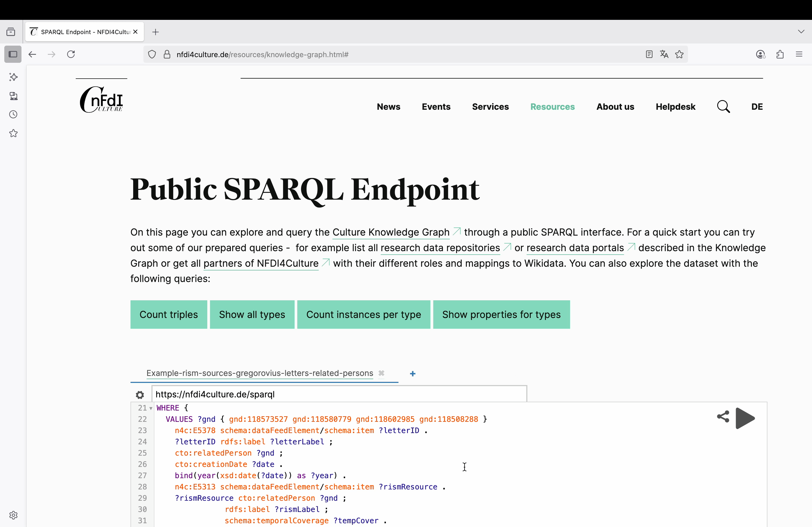The width and height of the screenshot is (812, 527).
Task: Click Count instances per type button
Action: point(363,314)
